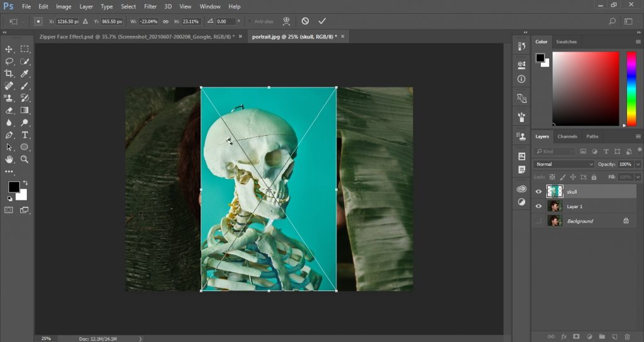The width and height of the screenshot is (644, 342).
Task: Click the reference point location grid
Action: 38,21
